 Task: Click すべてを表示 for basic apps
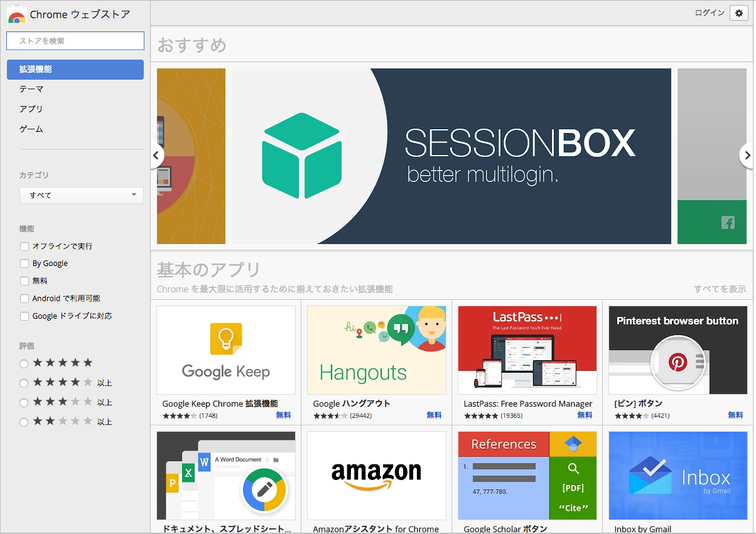tap(720, 289)
